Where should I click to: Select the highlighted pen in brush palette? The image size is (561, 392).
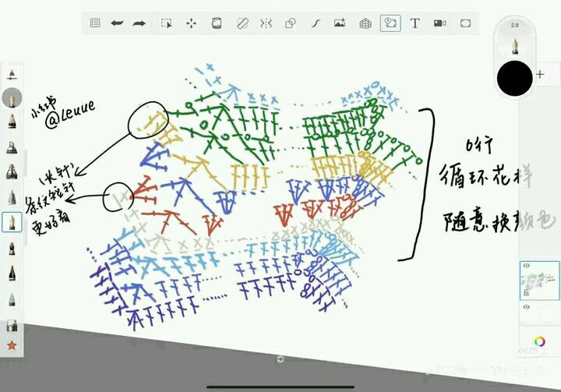(12, 223)
